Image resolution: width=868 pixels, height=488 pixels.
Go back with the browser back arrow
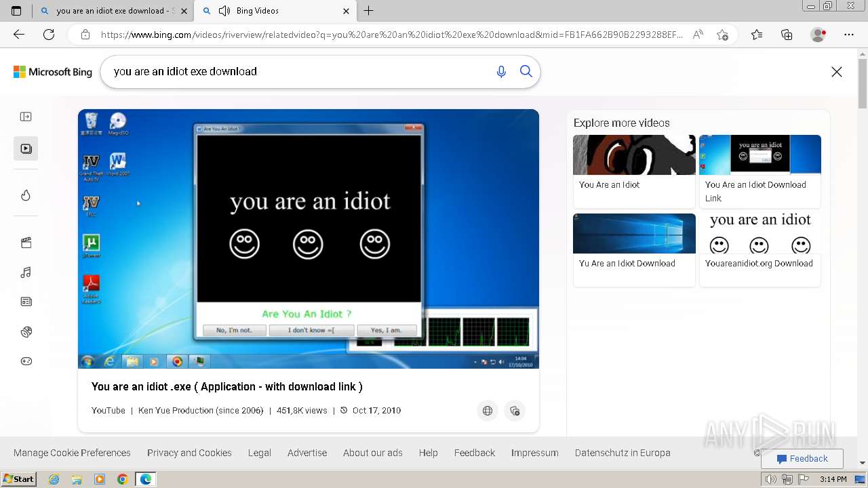pyautogui.click(x=19, y=35)
